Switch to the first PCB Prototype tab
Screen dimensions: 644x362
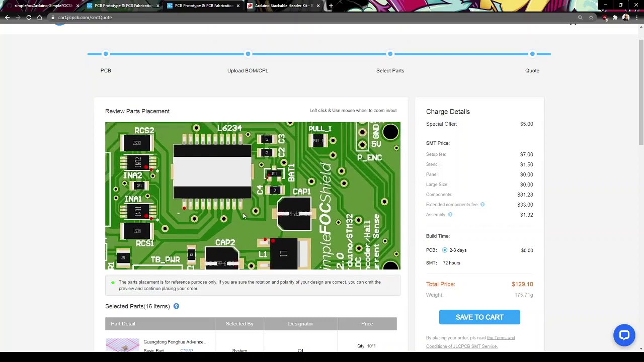point(123,6)
